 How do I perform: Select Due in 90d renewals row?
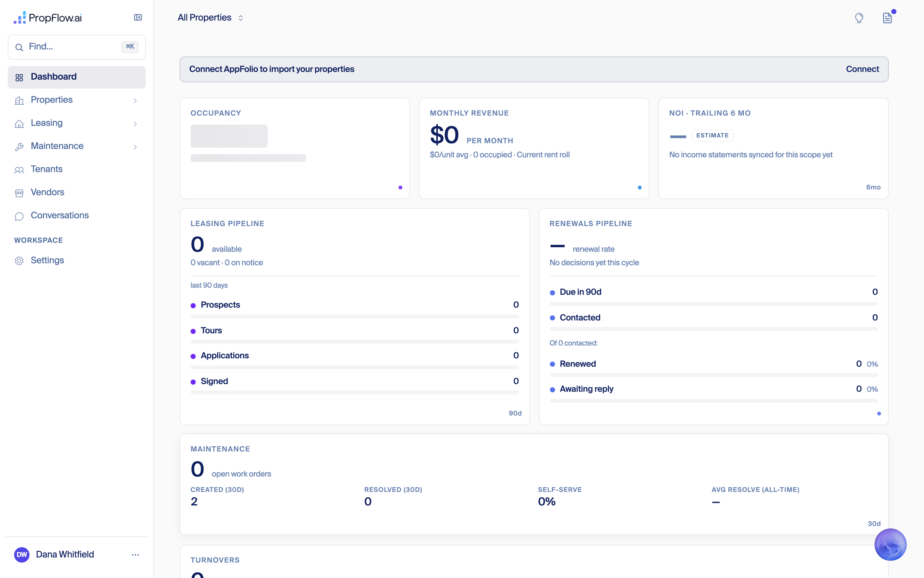714,292
